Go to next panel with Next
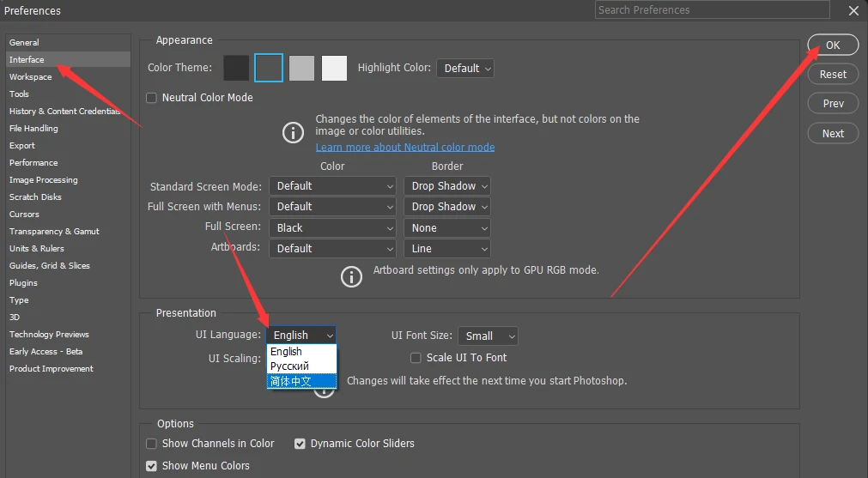The image size is (868, 478). click(833, 133)
